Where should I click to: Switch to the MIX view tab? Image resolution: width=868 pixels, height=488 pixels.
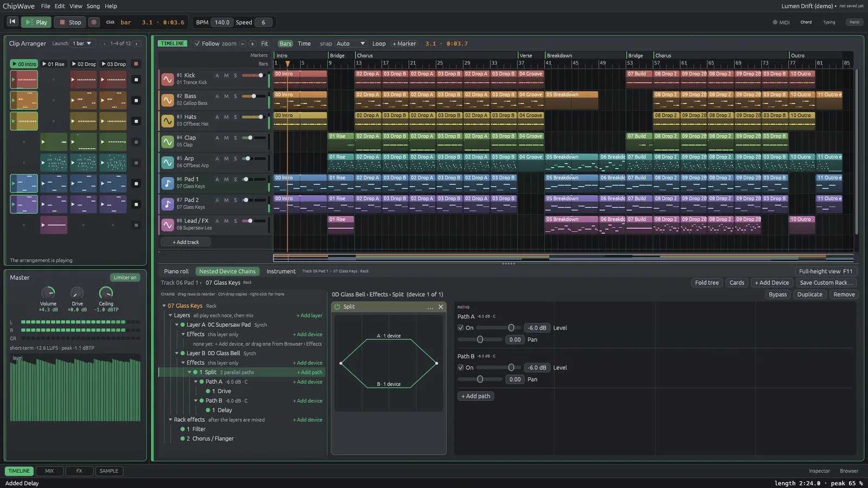pos(49,471)
